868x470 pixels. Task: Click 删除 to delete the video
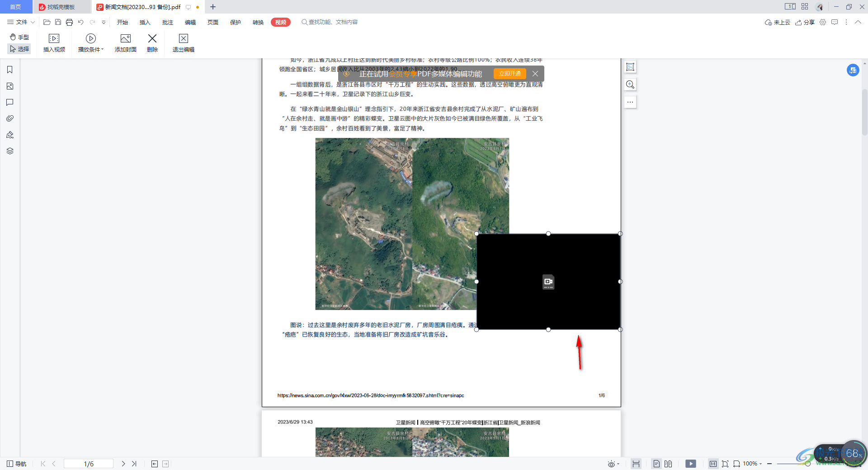pyautogui.click(x=152, y=43)
